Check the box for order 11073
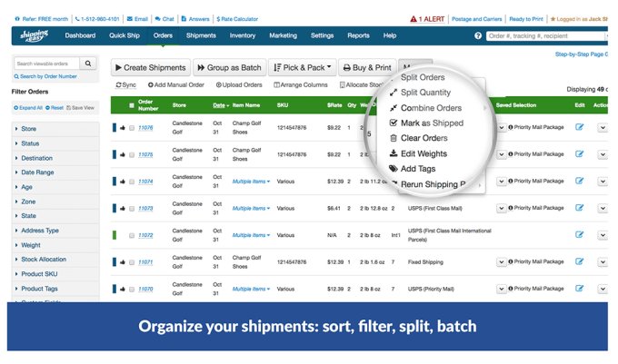Image resolution: width=618 pixels, height=364 pixels. pos(132,209)
